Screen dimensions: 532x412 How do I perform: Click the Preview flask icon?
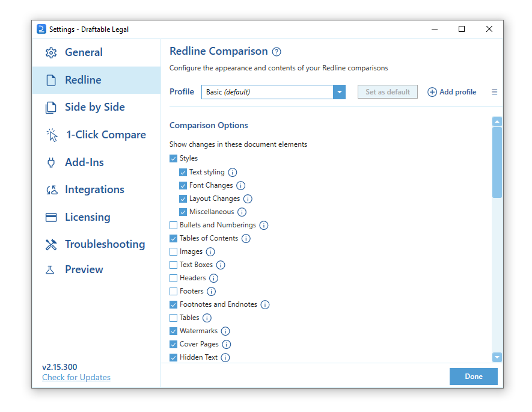[50, 270]
